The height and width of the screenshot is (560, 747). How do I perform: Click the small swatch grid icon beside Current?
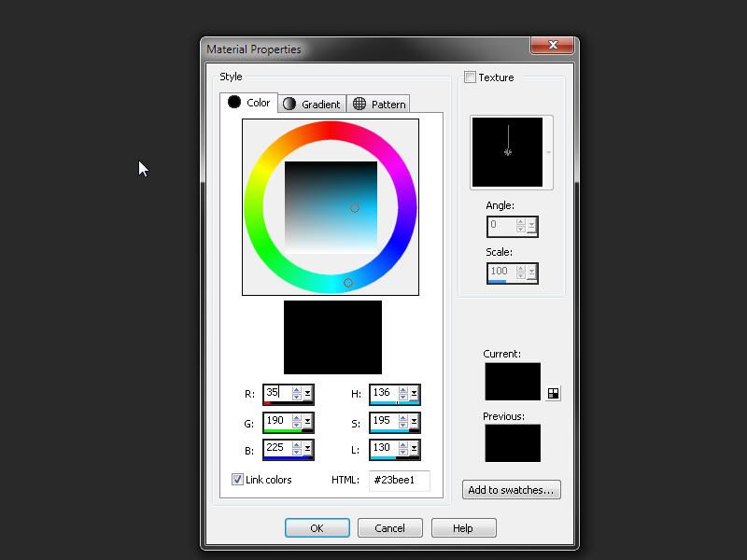(554, 394)
